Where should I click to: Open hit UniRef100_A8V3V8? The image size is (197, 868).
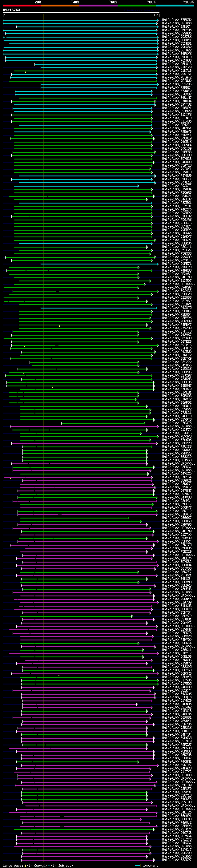(x=176, y=436)
